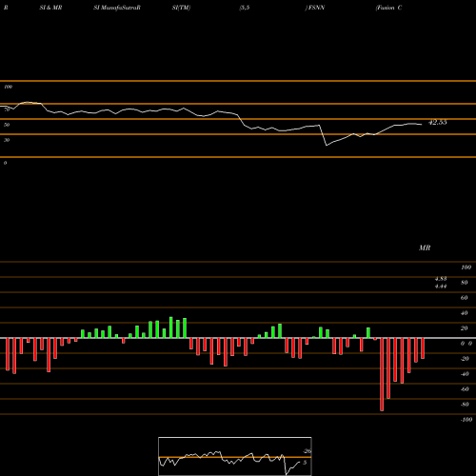476x476 pixels.
Task: Click the '-100' label on MR scale
Action: 466,420
